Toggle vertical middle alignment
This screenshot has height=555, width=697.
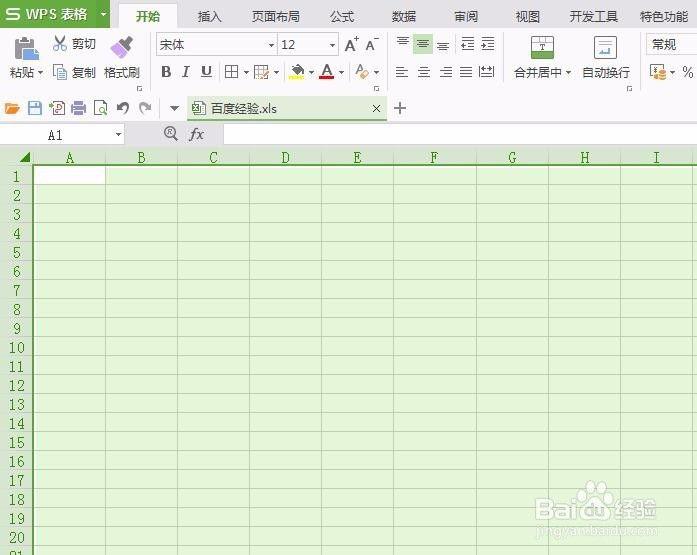point(423,44)
